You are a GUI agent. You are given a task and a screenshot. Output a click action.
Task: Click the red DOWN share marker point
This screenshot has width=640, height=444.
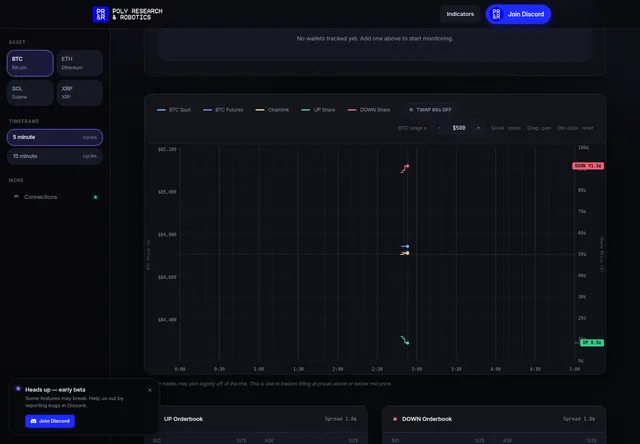407,166
